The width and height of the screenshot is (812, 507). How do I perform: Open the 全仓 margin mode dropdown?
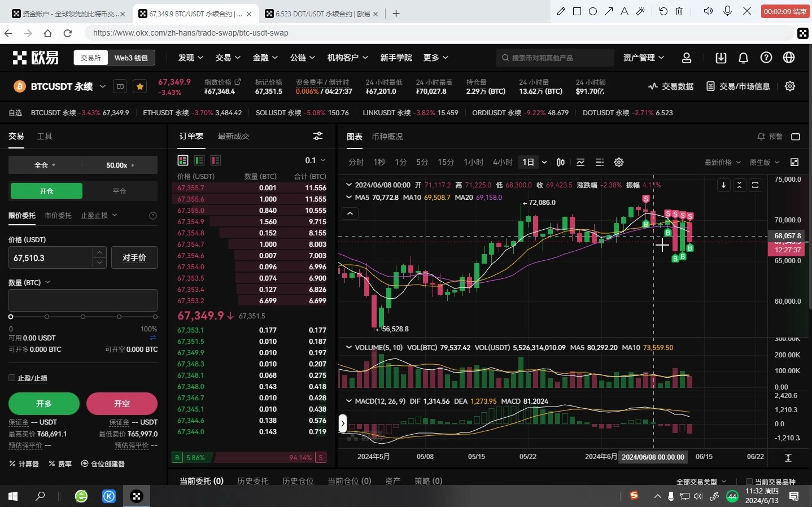[x=45, y=165]
